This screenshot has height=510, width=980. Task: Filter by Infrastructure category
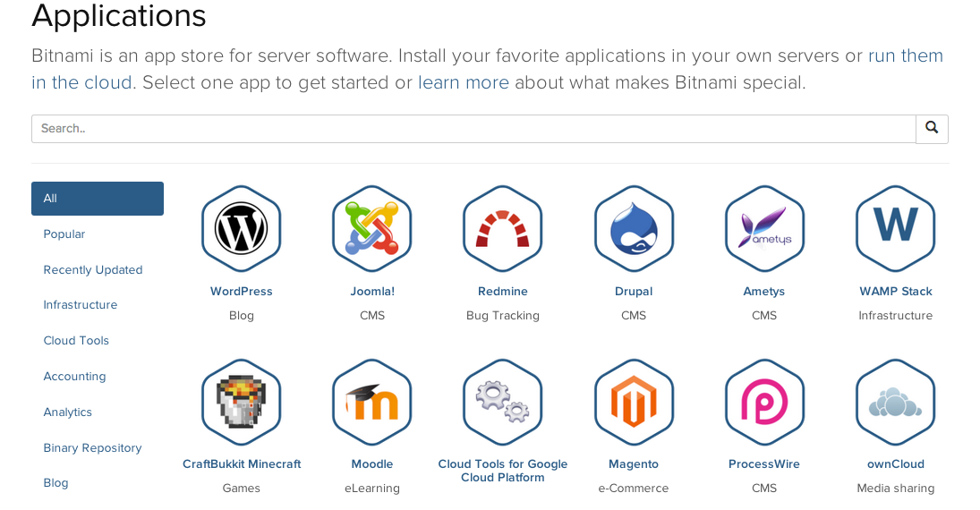(x=80, y=305)
